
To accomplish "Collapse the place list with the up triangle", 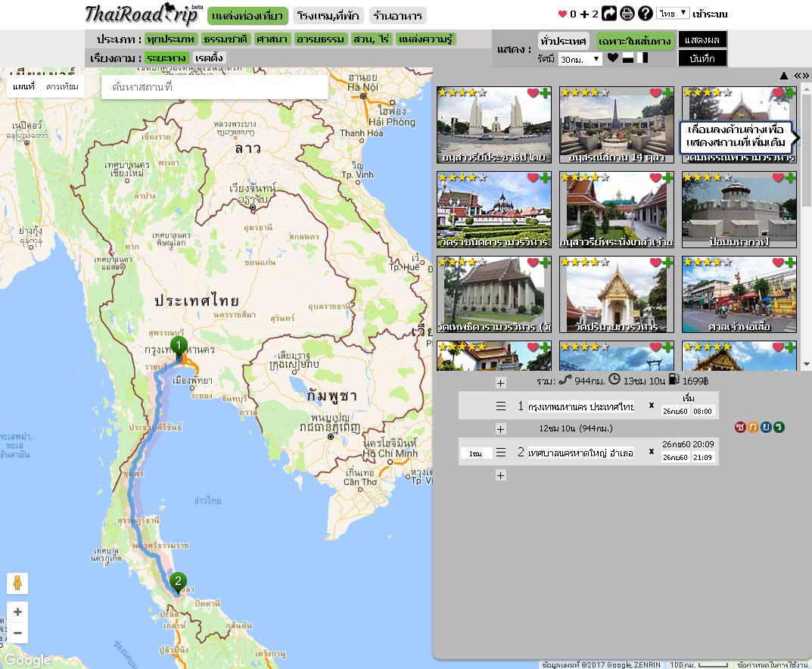I will coord(784,76).
